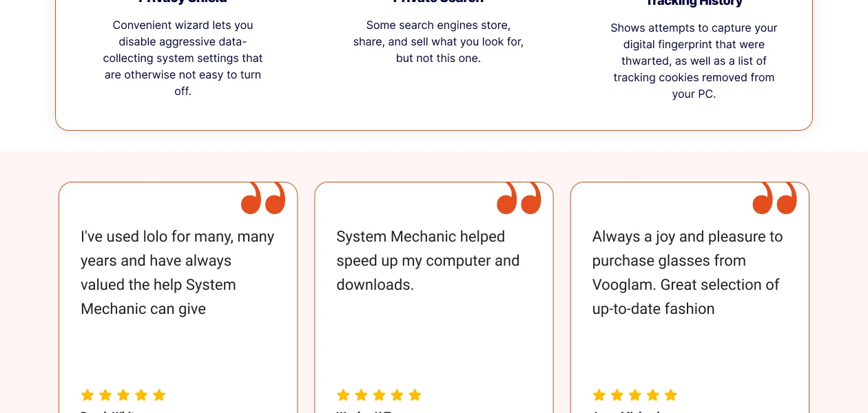Click the quote icon on the middle testimonial card
Image resolution: width=868 pixels, height=413 pixels.
(x=519, y=198)
